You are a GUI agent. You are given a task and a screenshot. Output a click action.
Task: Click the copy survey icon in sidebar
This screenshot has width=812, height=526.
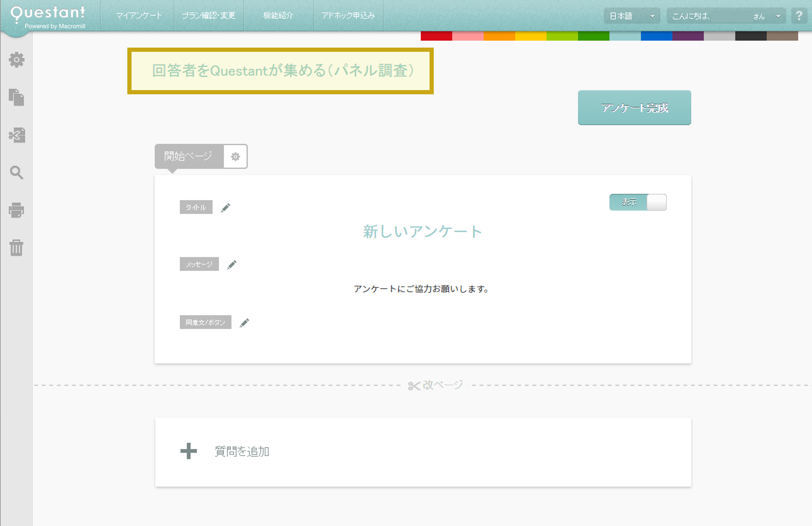point(17,98)
